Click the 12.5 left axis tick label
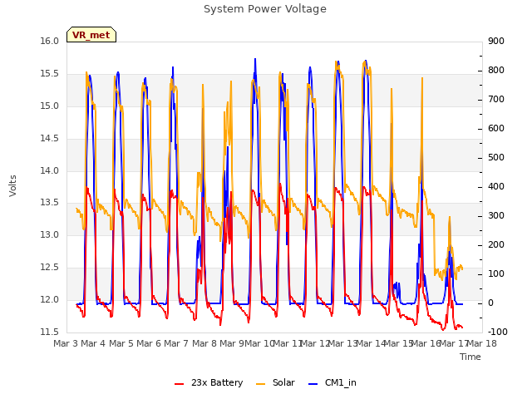 (49, 268)
